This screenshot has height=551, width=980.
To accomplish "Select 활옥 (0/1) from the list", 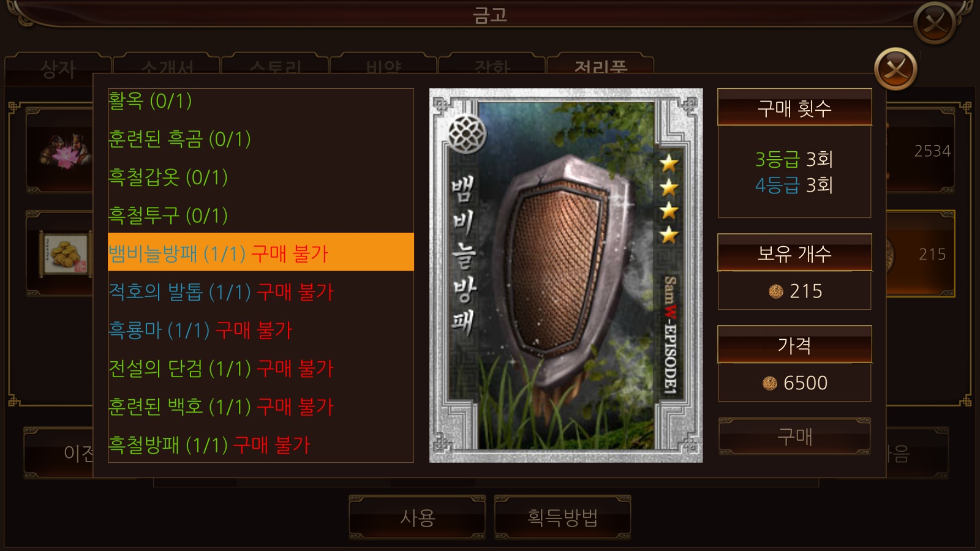I will pyautogui.click(x=261, y=100).
